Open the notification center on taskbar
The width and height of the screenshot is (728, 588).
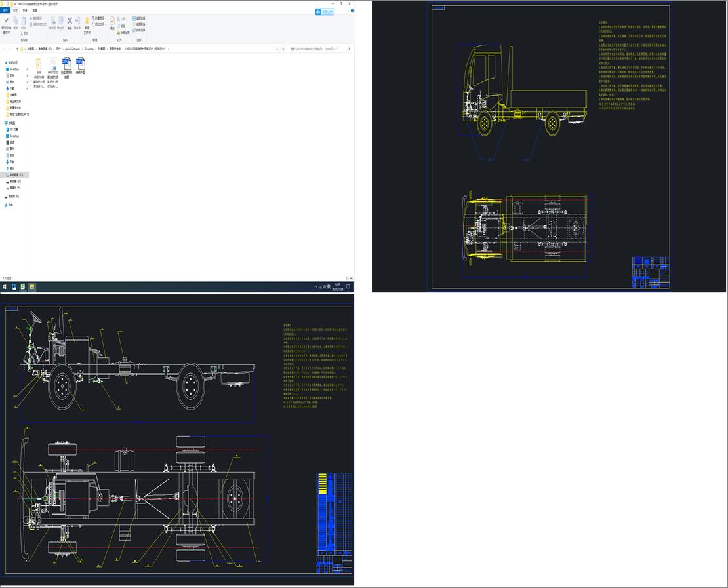(x=348, y=287)
